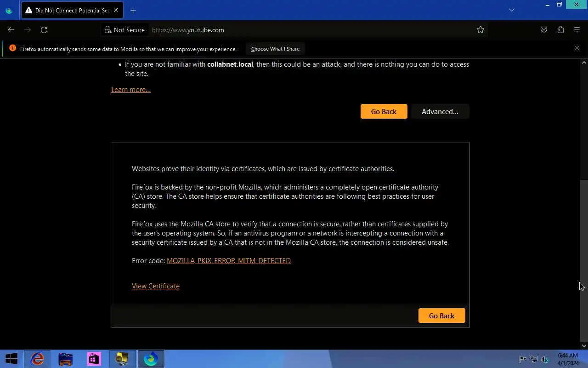Launch Internet Explorer from the taskbar
The height and width of the screenshot is (368, 588).
tap(37, 359)
